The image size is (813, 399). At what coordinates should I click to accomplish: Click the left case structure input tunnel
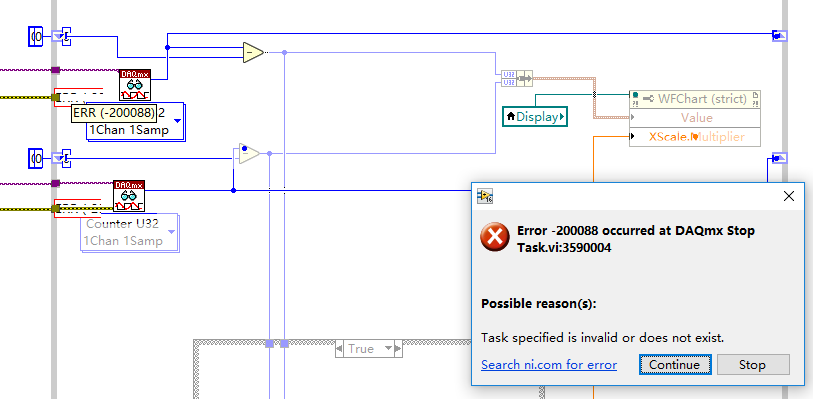point(269,344)
